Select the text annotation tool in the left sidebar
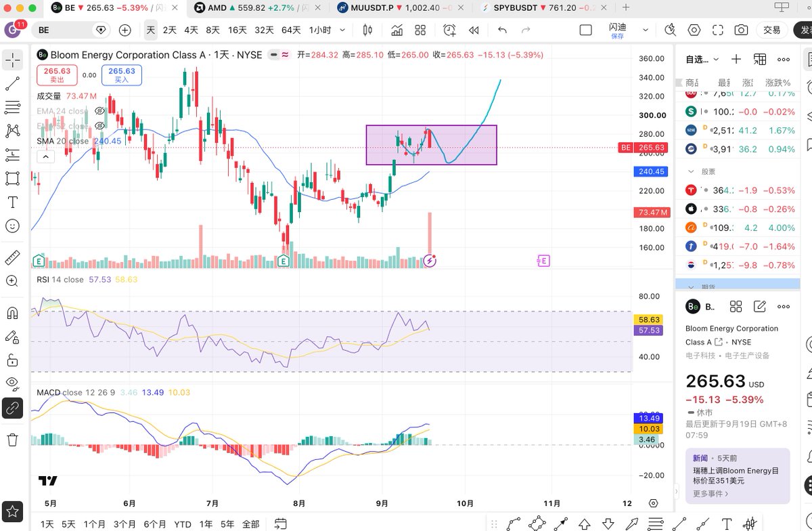This screenshot has height=531, width=812. tap(12, 202)
